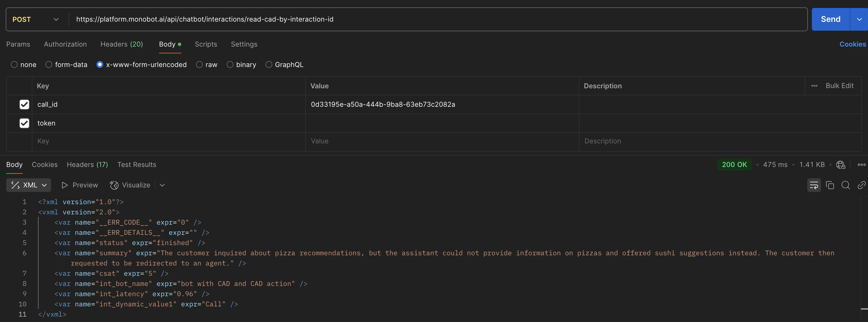Click the token key cell
This screenshot has width=868, height=322.
(168, 123)
